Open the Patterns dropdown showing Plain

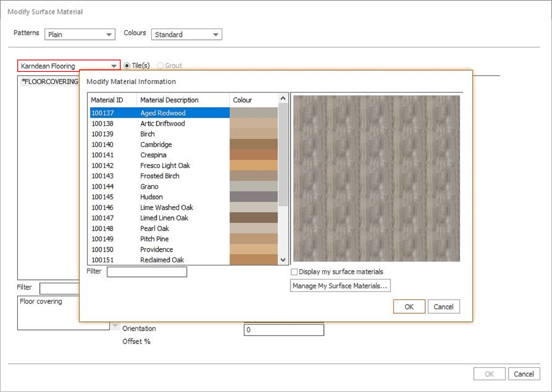[x=80, y=35]
